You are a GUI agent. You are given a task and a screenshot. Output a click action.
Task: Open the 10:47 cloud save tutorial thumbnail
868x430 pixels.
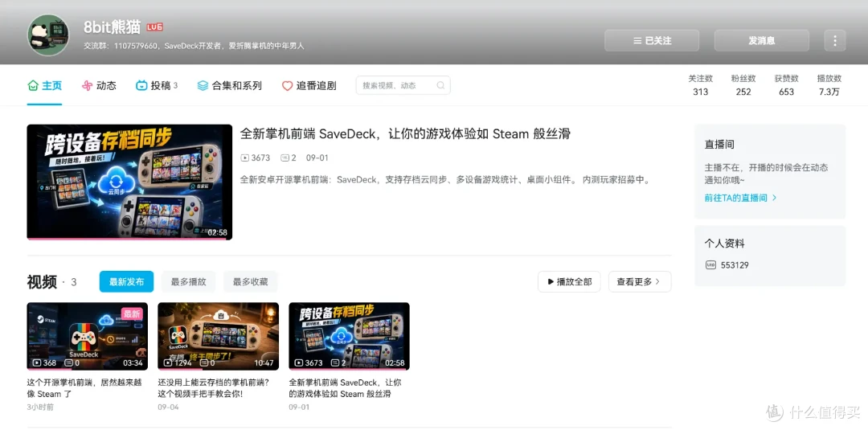coord(218,336)
